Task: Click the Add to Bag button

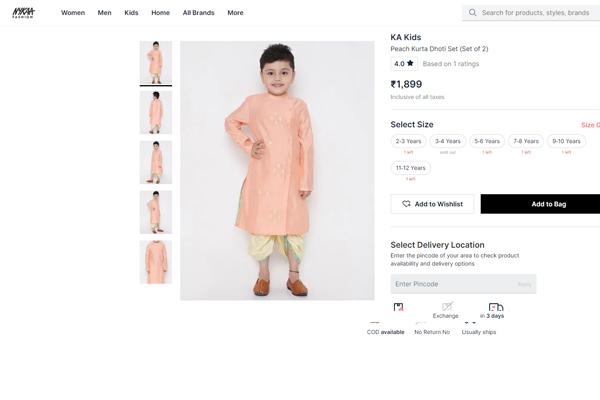Action: coord(547,204)
